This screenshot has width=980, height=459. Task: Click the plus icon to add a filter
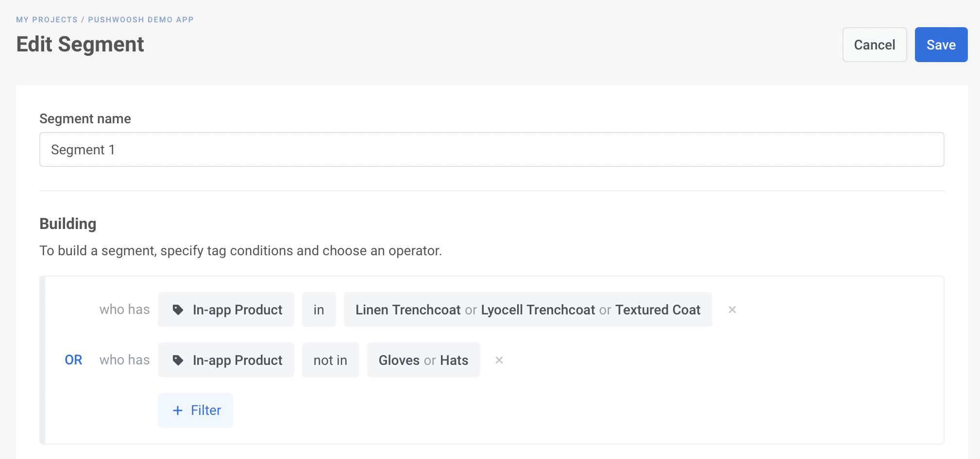click(178, 410)
